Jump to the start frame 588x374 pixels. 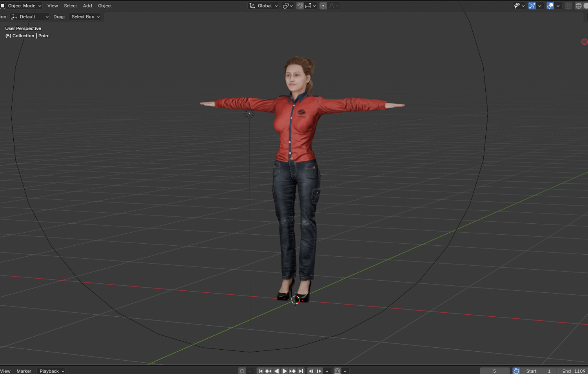pyautogui.click(x=260, y=371)
